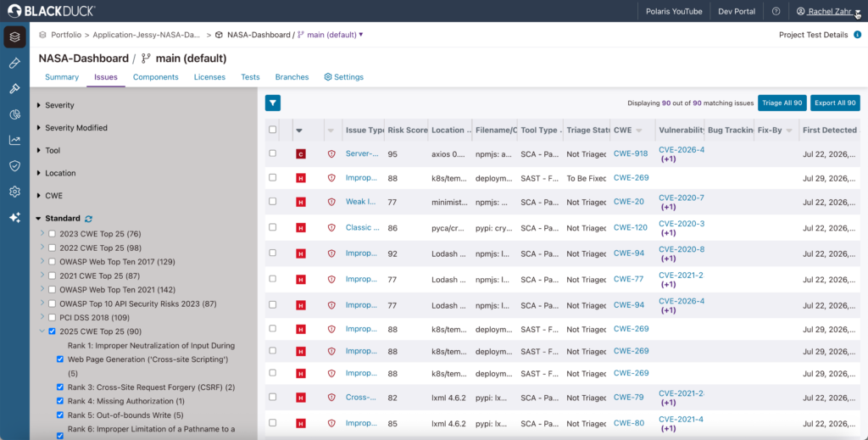Screen dimensions: 868x440
Task: Click the critical severity badge in Server-side row
Action: click(x=301, y=153)
